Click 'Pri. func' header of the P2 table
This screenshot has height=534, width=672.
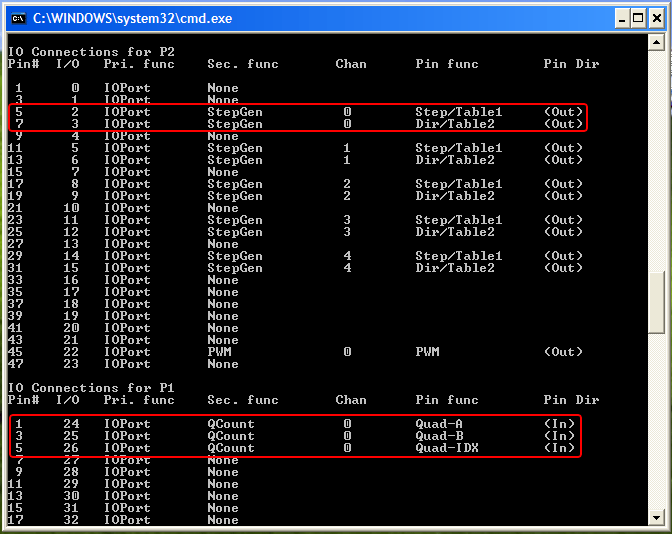(139, 64)
